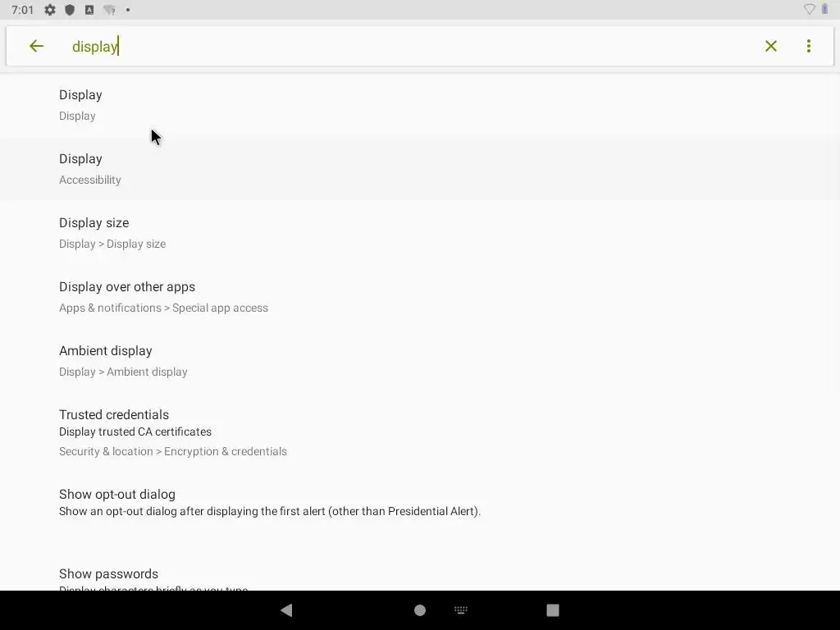Tap the empty Wi-Fi signal icon at right
The height and width of the screenshot is (630, 840).
click(x=810, y=9)
